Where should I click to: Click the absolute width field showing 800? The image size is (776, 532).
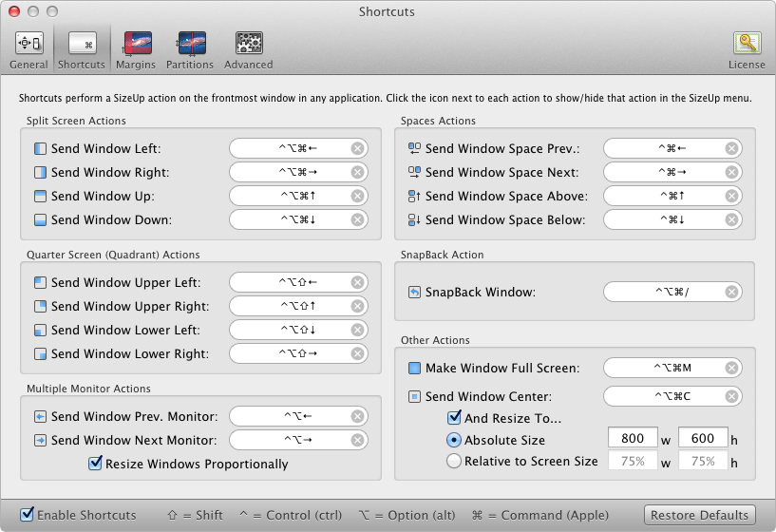click(633, 439)
